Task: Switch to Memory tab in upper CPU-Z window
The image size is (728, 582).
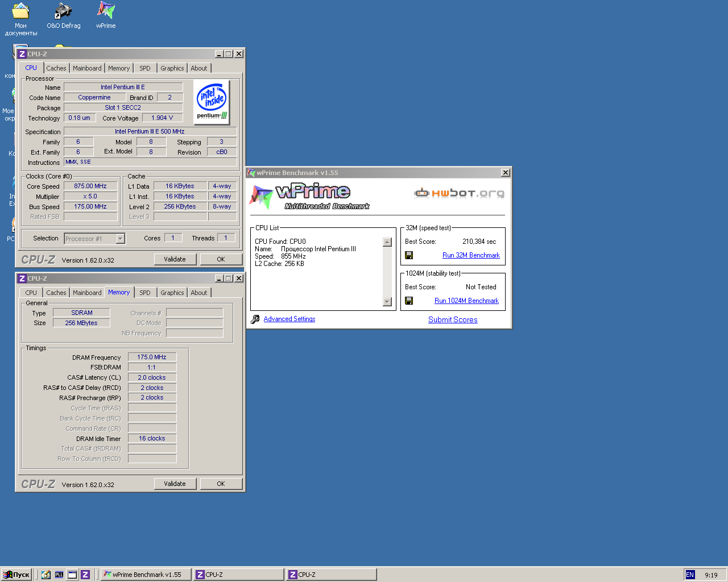Action: 119,68
